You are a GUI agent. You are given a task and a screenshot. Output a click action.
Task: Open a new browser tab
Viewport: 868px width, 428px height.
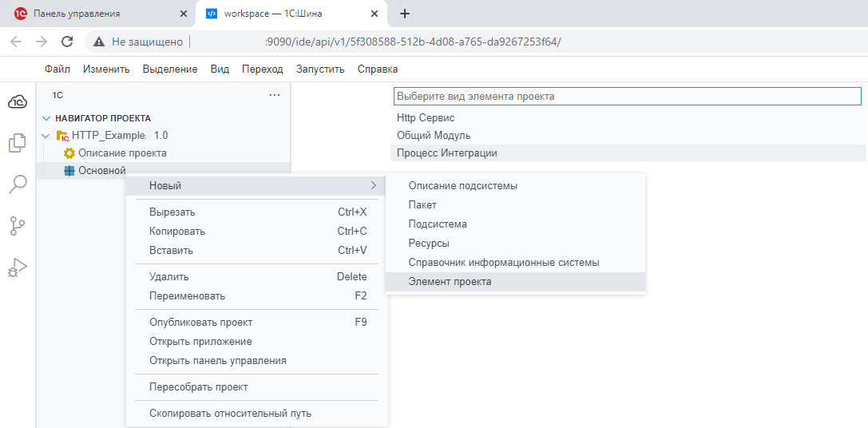point(405,14)
